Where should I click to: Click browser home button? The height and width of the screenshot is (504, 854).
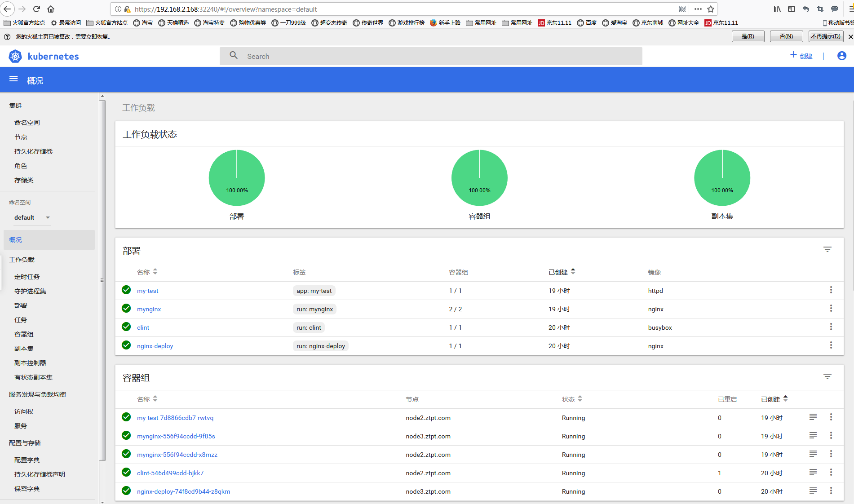[51, 9]
